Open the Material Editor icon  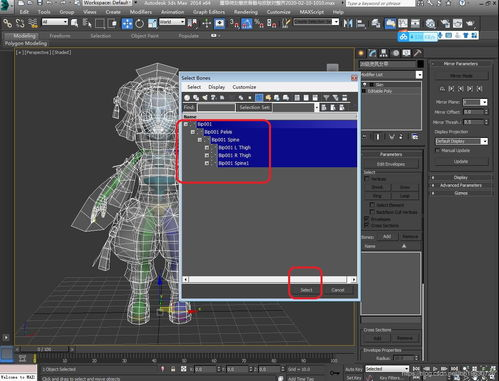pyautogui.click(x=430, y=23)
